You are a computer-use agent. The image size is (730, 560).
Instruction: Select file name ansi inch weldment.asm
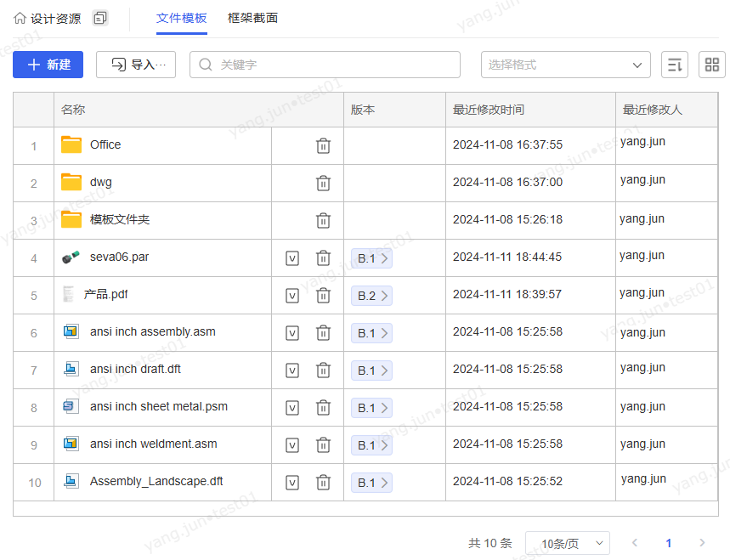tap(154, 444)
